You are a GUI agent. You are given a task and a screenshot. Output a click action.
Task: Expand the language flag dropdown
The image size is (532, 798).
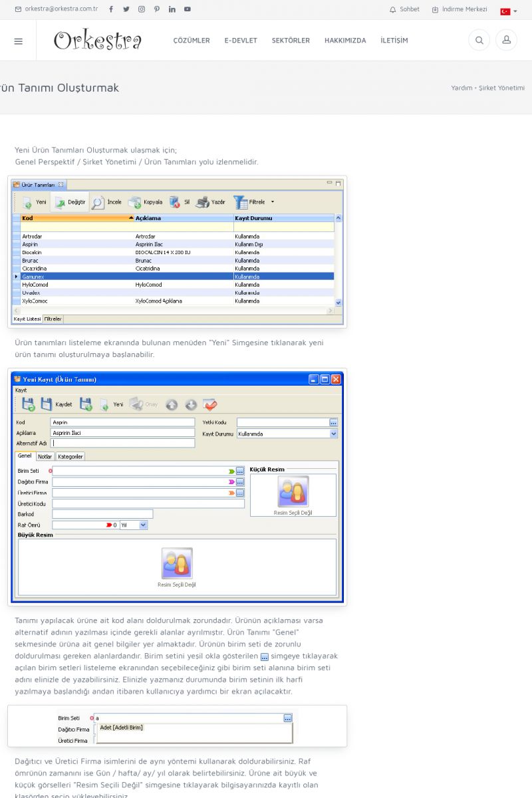(509, 11)
